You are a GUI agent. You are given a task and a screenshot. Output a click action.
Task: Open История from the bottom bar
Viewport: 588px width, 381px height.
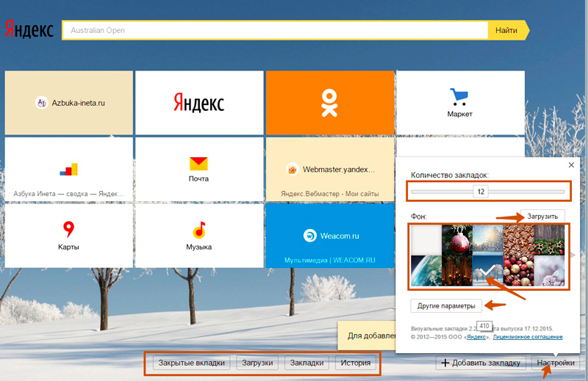tap(356, 363)
